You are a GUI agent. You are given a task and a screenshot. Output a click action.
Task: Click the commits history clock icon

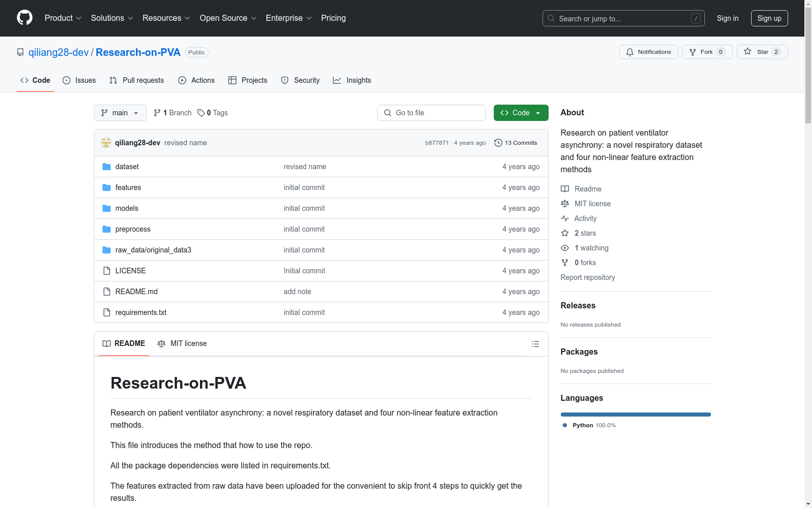coord(498,143)
